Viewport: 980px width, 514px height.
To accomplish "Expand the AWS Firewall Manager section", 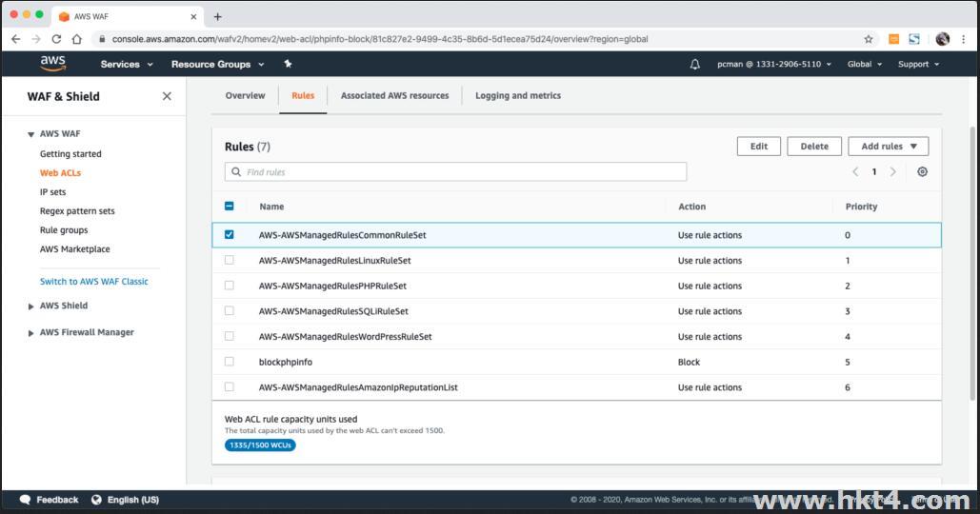I will click(x=30, y=333).
